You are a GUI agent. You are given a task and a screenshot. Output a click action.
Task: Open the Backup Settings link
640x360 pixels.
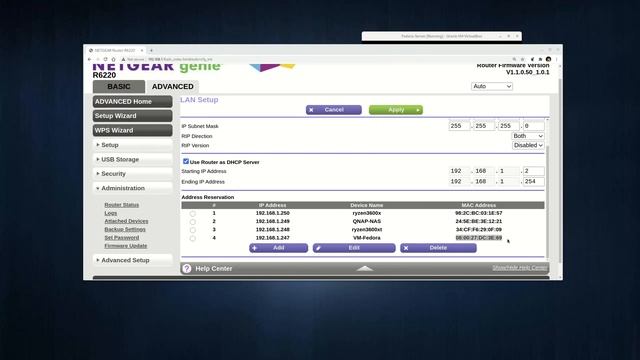[x=125, y=229]
